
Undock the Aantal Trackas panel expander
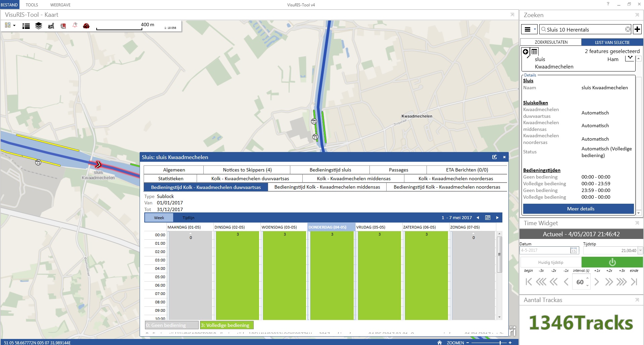(x=637, y=300)
